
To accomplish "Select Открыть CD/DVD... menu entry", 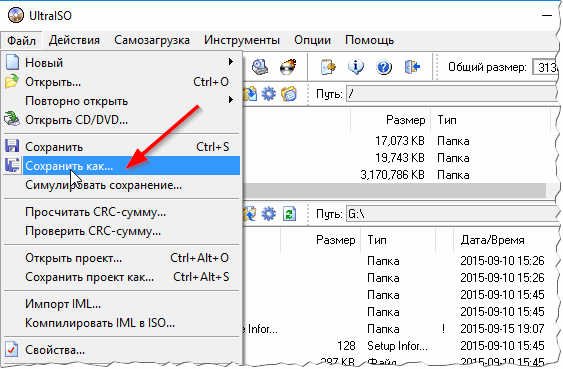I will tap(122, 120).
